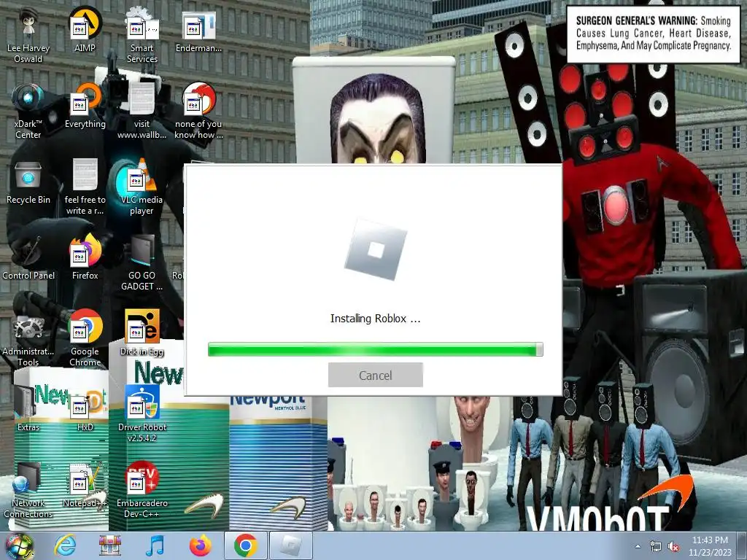Open the Windows Start menu
Viewport: 747px width, 560px height.
(19, 545)
